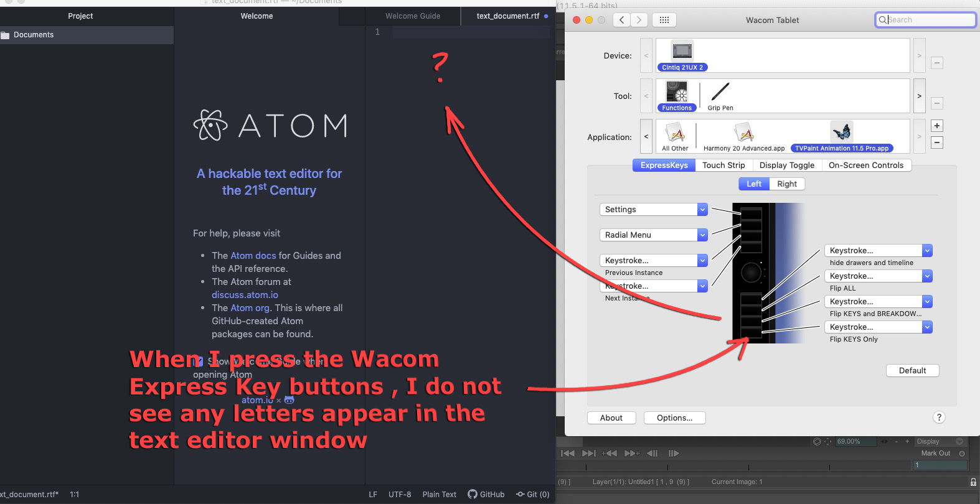This screenshot has height=504, width=980.
Task: Click the Options... button
Action: 674,418
